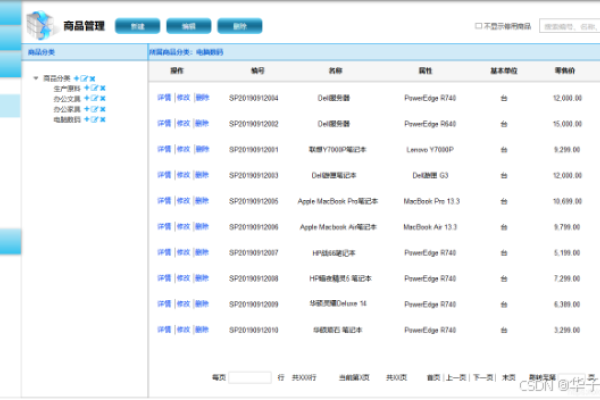
Task: Click 删除 for the MacBook Air 13.3 row
Action: [202, 227]
